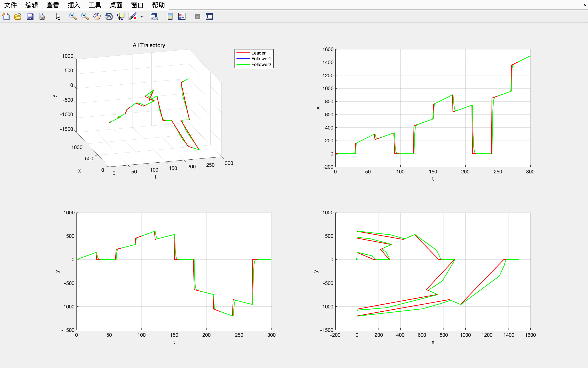Click the t label under the top-right plot
Image resolution: width=588 pixels, height=368 pixels.
tap(433, 179)
